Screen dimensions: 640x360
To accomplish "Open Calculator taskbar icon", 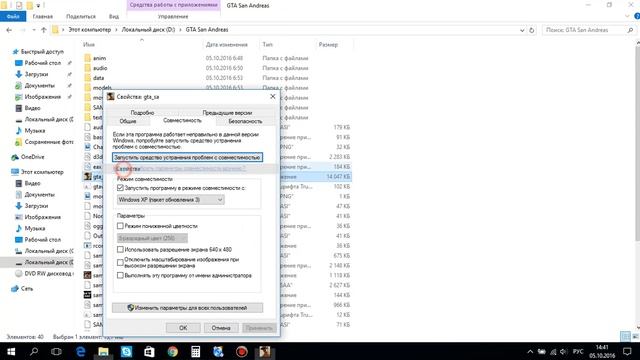I will pos(196,351).
